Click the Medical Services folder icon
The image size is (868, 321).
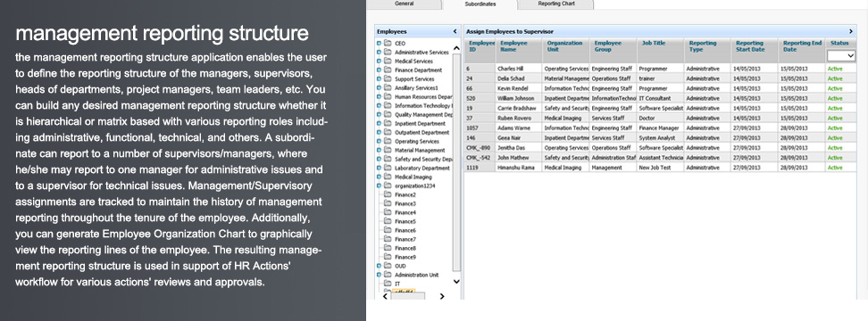point(388,61)
